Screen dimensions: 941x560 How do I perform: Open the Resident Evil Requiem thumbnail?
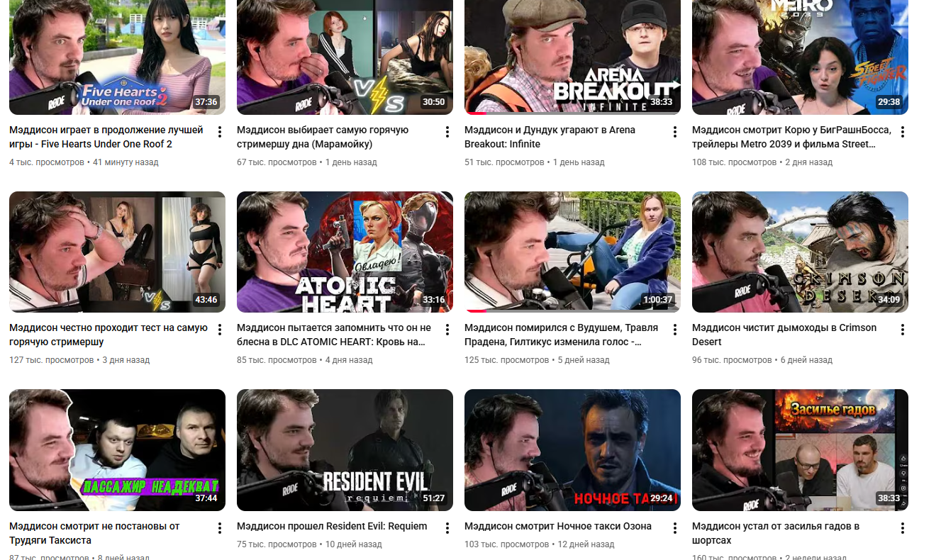coord(345,450)
